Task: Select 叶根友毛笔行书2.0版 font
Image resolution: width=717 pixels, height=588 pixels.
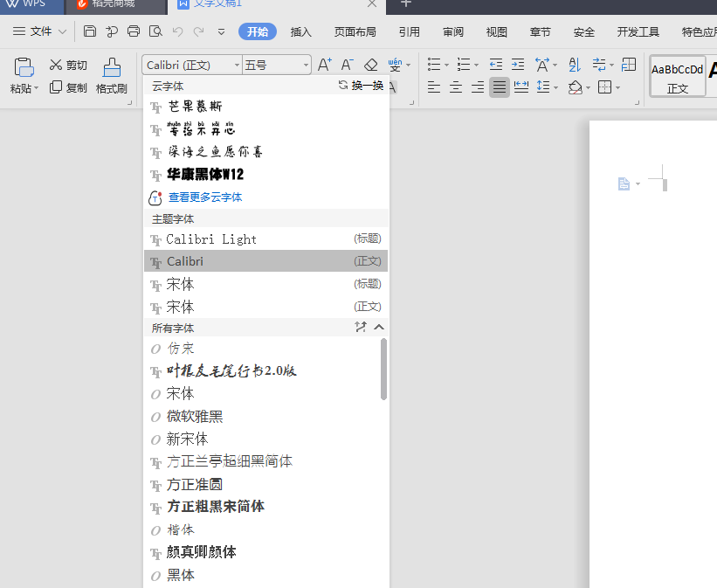Action: (262, 370)
